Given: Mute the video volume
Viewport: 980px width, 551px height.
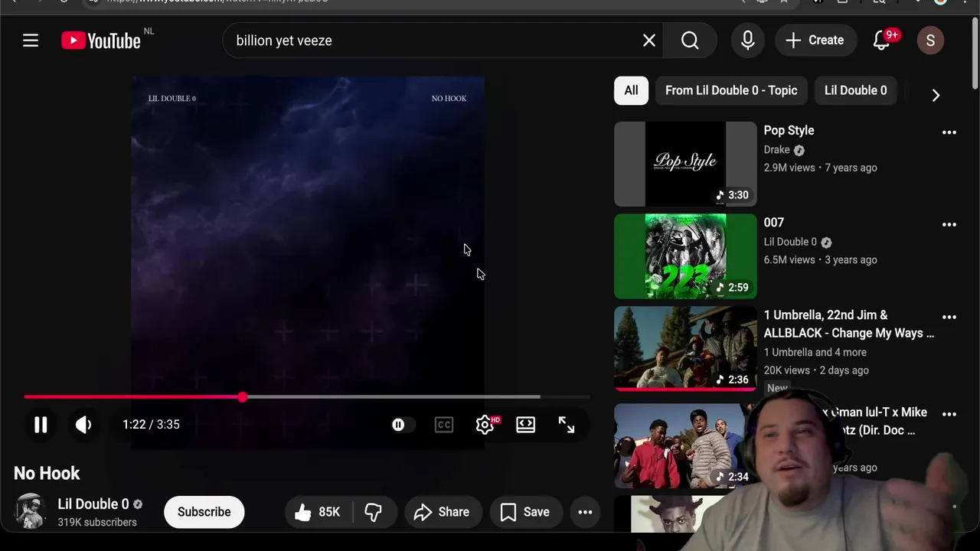Looking at the screenshot, I should pyautogui.click(x=83, y=425).
